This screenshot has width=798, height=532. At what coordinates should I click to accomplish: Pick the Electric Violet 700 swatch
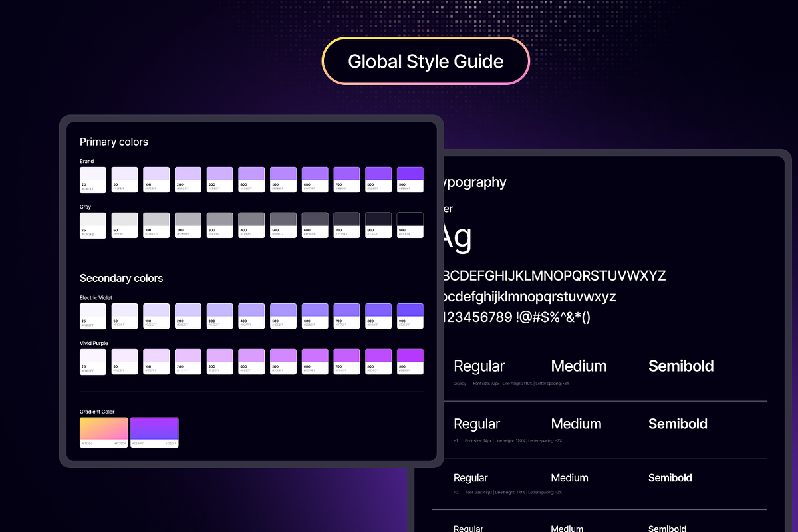point(347,316)
